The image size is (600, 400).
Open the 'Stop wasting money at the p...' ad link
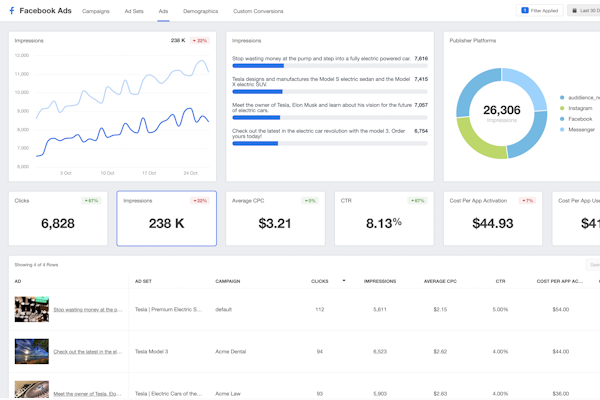click(x=88, y=310)
